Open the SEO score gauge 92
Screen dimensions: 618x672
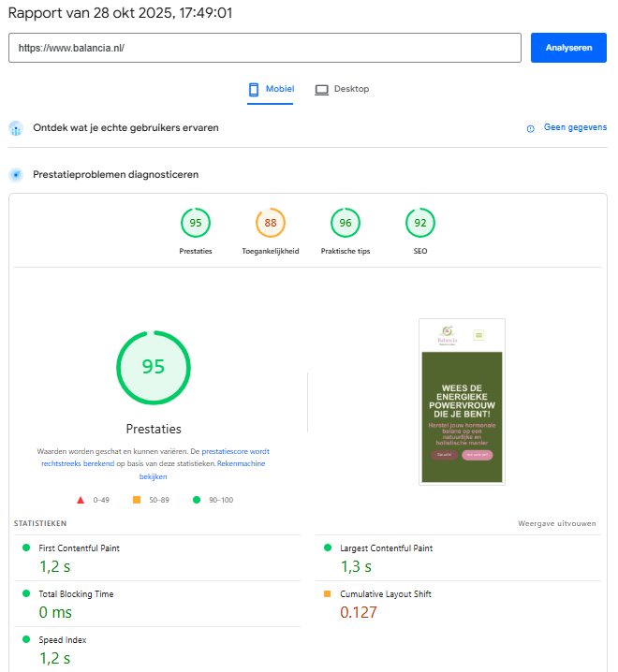(x=420, y=223)
